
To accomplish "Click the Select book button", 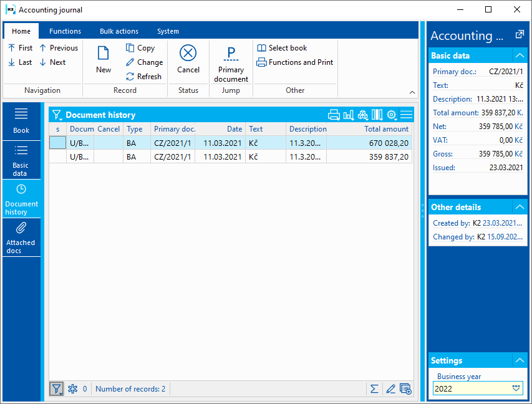I will (x=282, y=48).
